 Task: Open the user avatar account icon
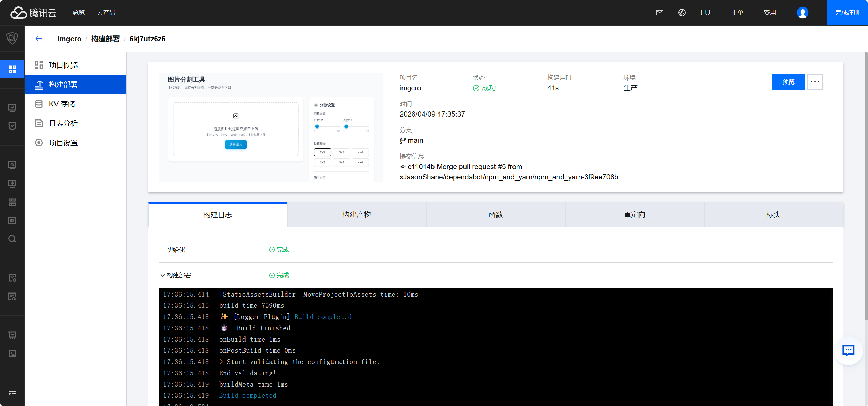tap(802, 13)
